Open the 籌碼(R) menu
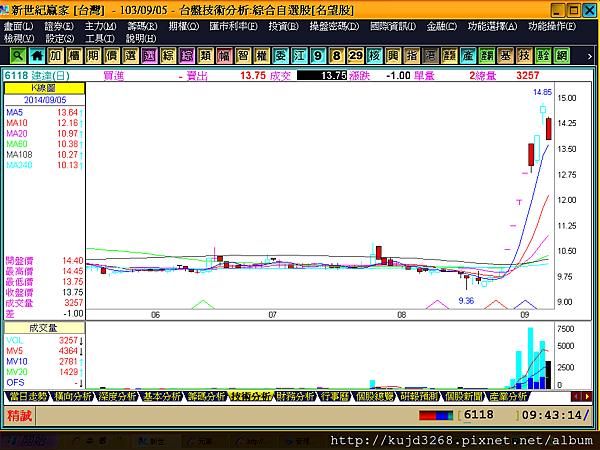The height and width of the screenshot is (450, 600). (x=142, y=26)
